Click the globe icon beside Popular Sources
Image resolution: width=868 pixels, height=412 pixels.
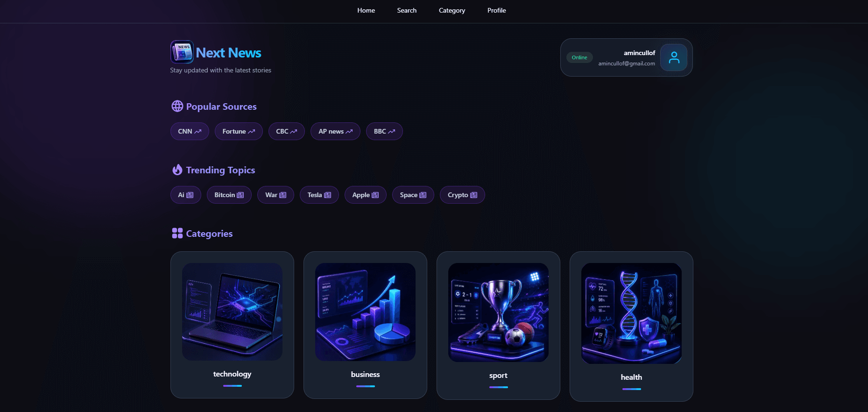click(177, 106)
